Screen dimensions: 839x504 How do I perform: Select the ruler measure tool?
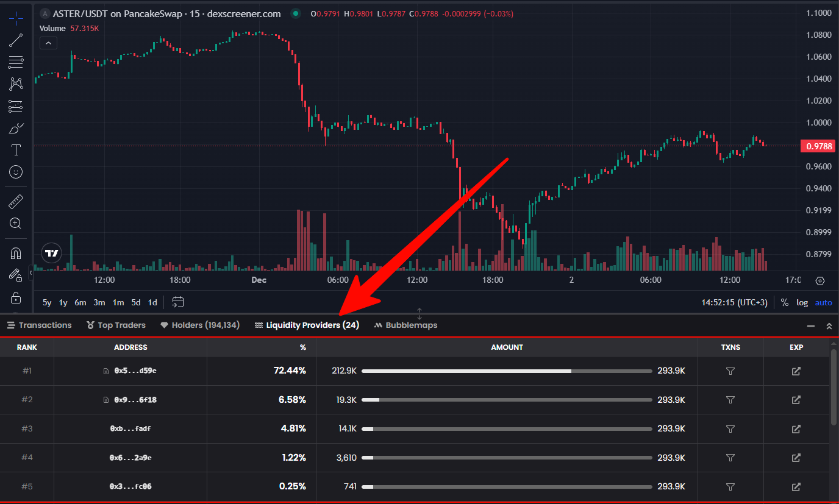[x=16, y=201]
